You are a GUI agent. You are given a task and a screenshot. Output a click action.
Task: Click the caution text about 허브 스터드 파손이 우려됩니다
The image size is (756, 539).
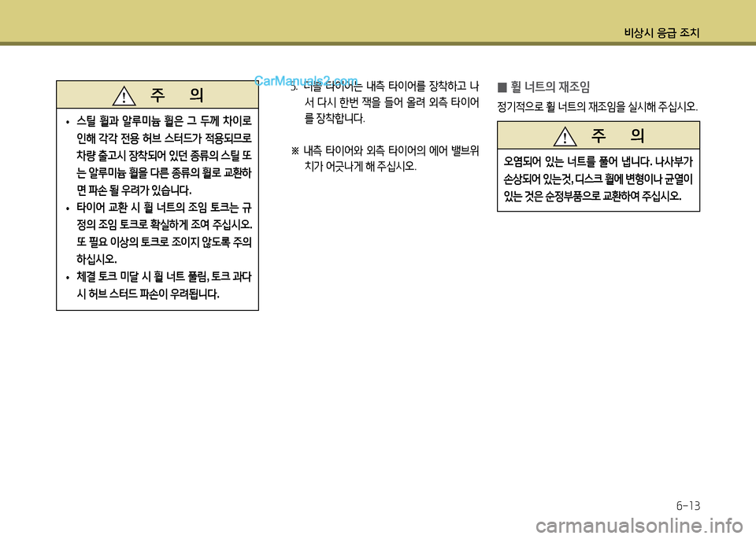coord(148,295)
